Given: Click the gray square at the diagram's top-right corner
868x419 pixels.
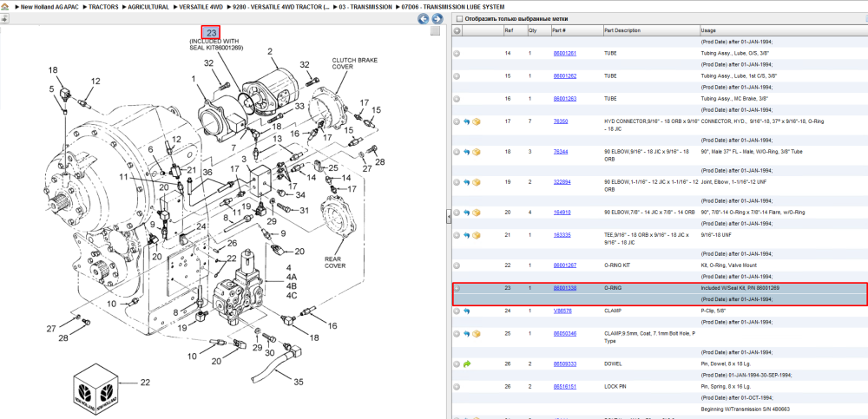Looking at the screenshot, I should point(435,30).
